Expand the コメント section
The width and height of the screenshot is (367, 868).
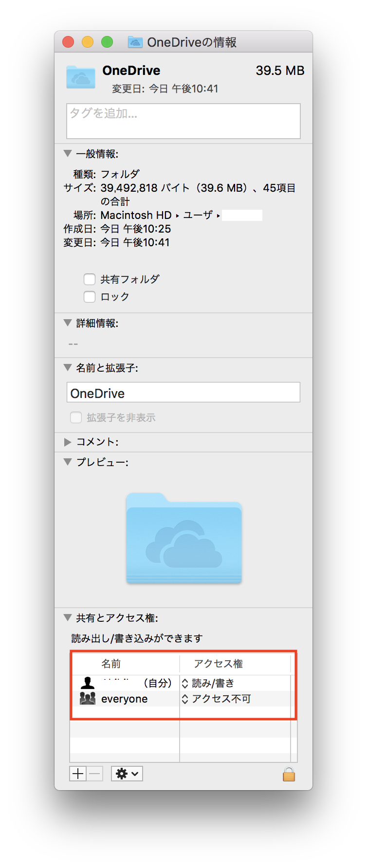(x=68, y=442)
